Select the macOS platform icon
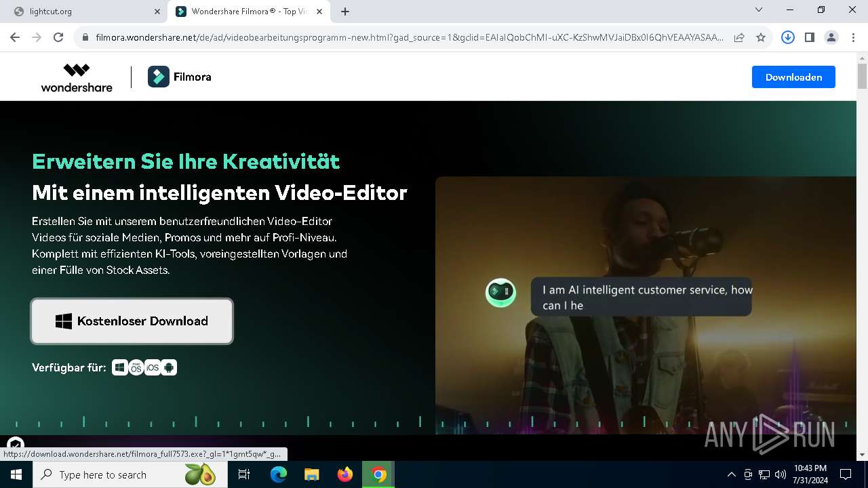The image size is (868, 488). [x=136, y=367]
